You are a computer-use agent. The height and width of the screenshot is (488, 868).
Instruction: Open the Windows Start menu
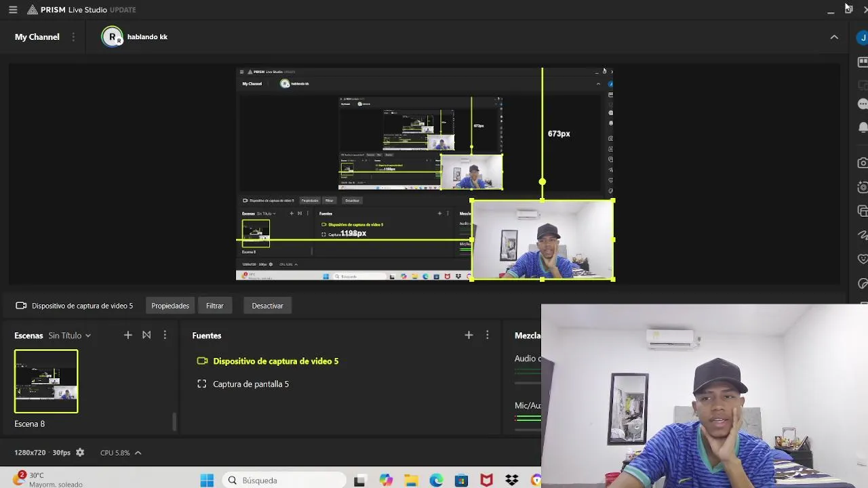[207, 480]
